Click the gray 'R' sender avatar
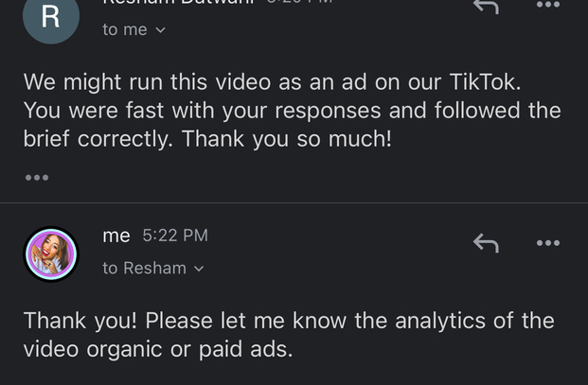 [50, 18]
